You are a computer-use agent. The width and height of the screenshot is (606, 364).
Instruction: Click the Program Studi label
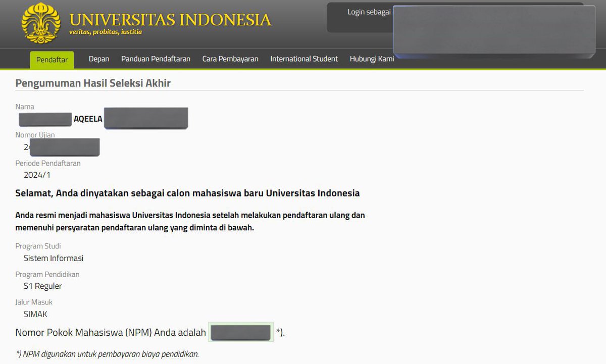tap(38, 246)
